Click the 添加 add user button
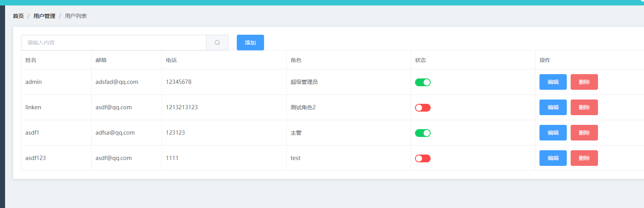644x208 pixels. 250,43
